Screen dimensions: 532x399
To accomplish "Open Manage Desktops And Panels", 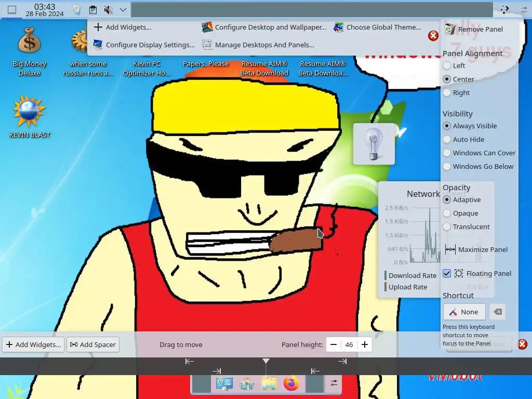I will [258, 45].
